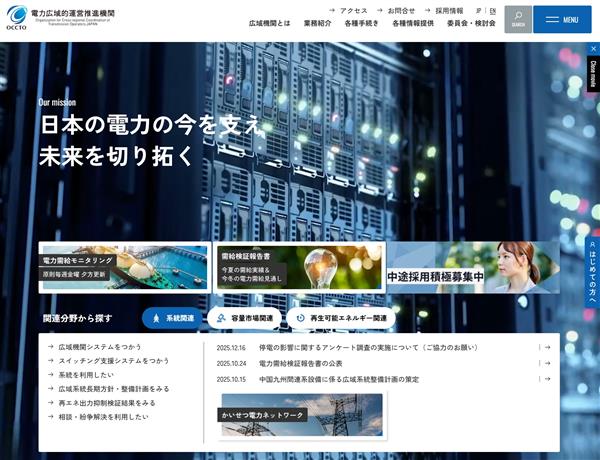Image resolution: width=600 pixels, height=460 pixels.
Task: Click the tower icon in 系統関連 tab
Action: point(156,318)
